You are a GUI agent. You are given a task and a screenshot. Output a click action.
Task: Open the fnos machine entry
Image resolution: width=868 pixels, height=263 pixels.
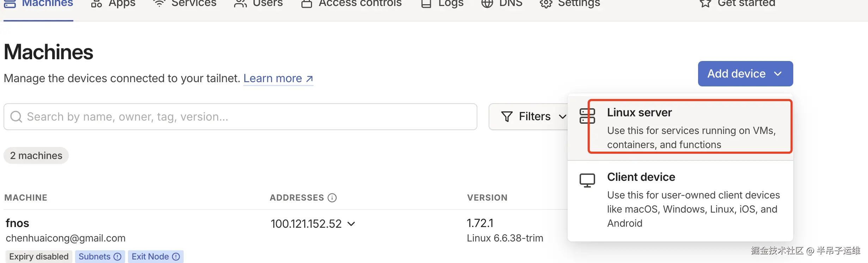pos(18,223)
